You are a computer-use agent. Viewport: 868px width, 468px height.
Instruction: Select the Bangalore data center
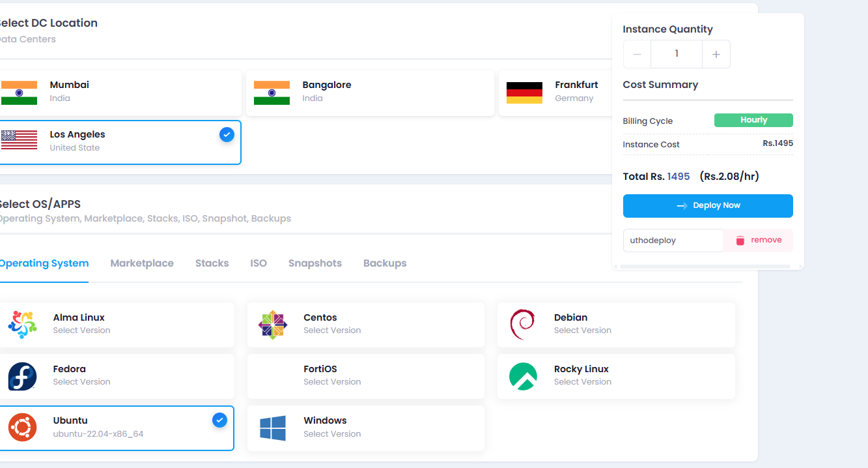click(370, 93)
